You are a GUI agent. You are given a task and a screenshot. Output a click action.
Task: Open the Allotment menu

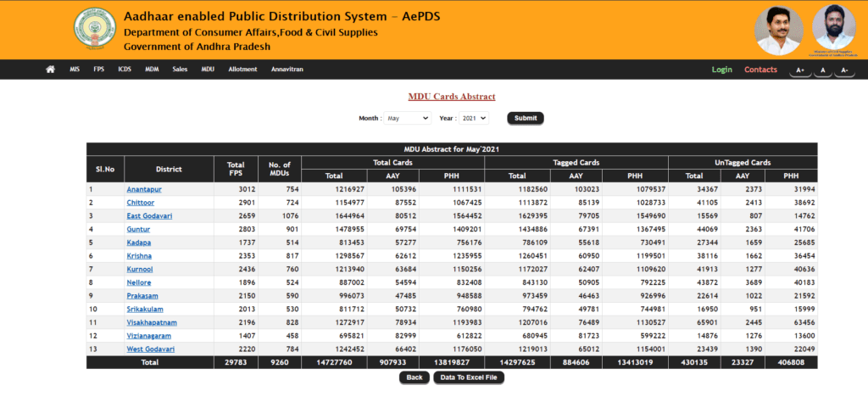click(242, 70)
